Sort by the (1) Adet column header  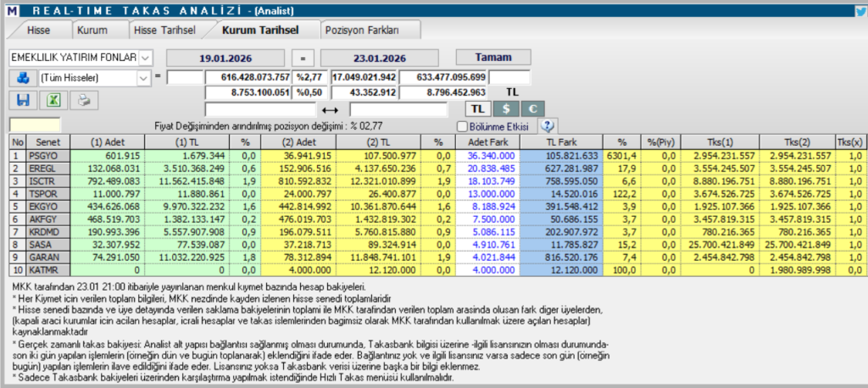(x=108, y=142)
